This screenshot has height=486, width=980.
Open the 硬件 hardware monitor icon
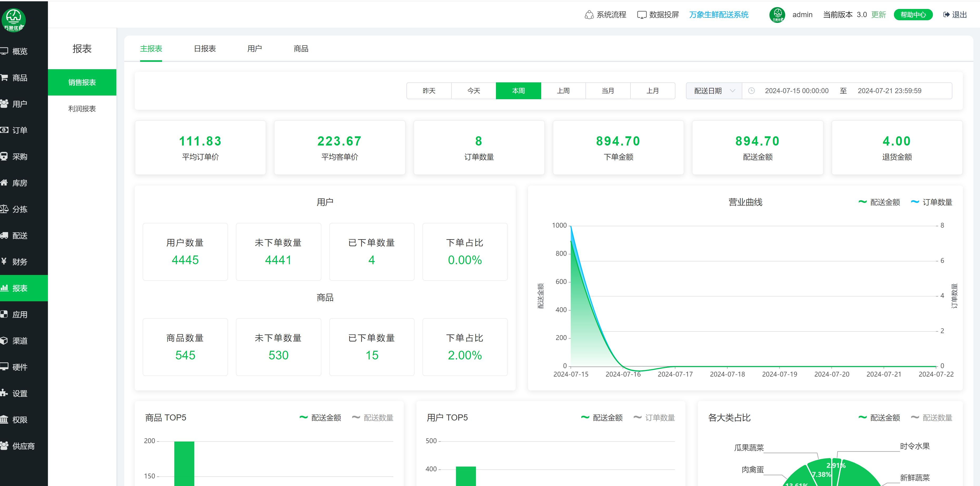[4, 367]
